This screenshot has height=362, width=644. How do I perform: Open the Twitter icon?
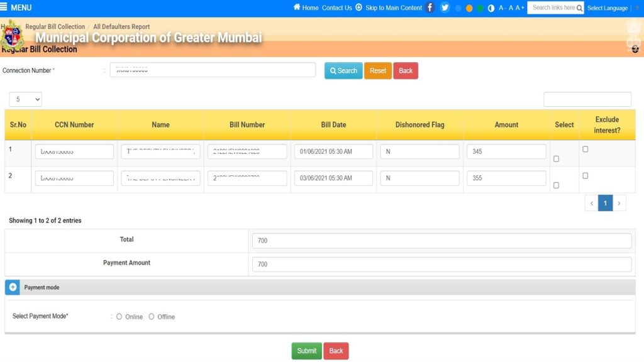[x=445, y=8]
